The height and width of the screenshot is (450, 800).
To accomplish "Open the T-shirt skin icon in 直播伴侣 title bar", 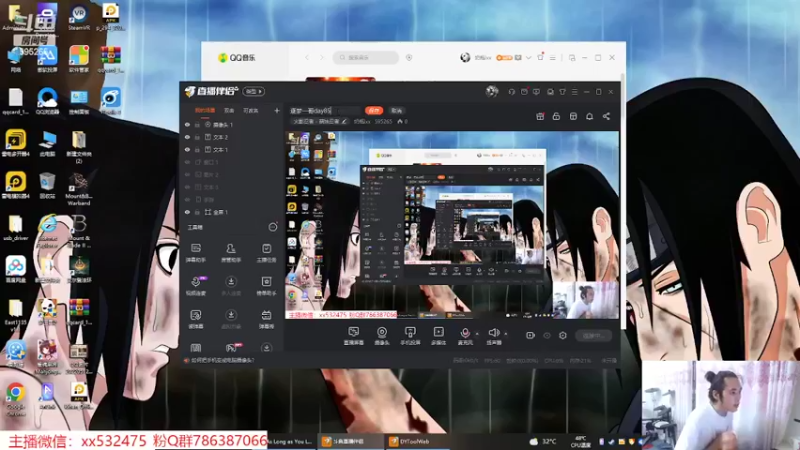I will [562, 92].
